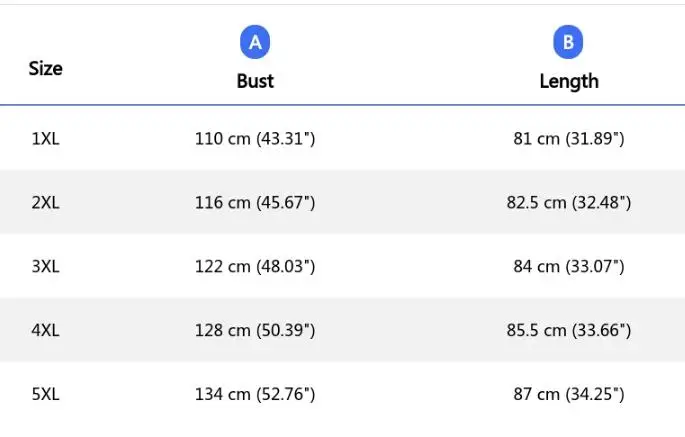Screen dimensions: 685x437
Task: Select the Bust column header
Action: tap(255, 81)
